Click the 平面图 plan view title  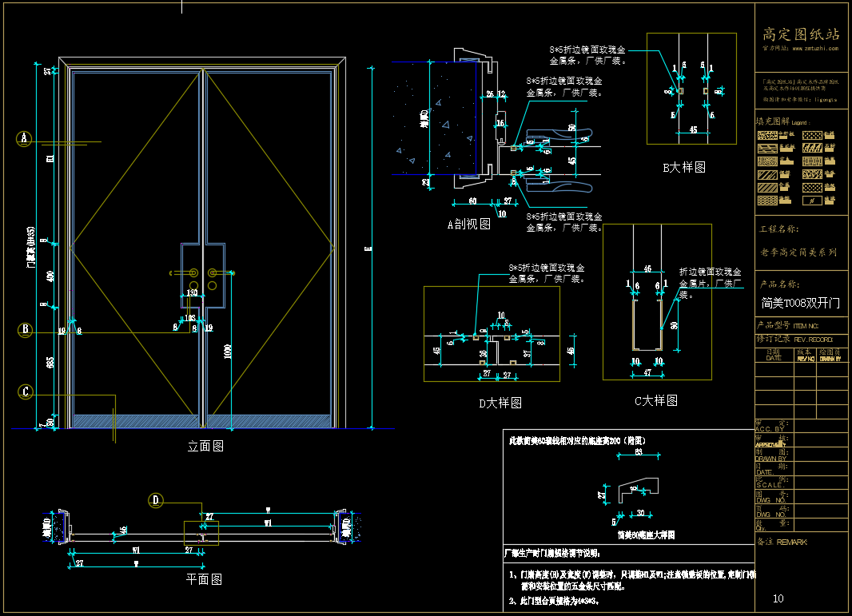click(x=205, y=579)
